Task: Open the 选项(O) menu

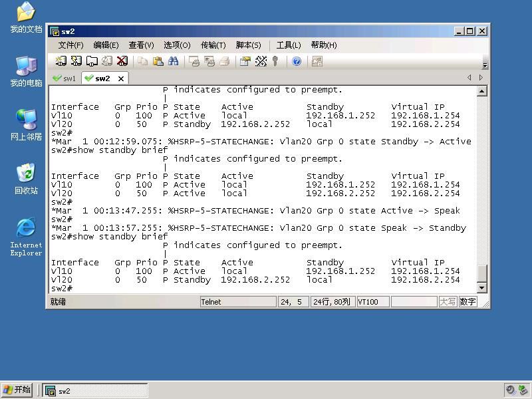Action: pos(177,45)
